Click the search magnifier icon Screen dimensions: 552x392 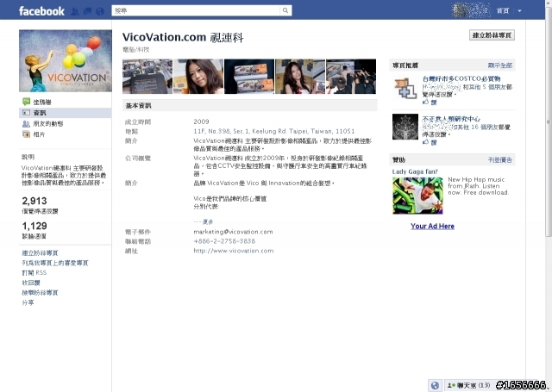(285, 10)
